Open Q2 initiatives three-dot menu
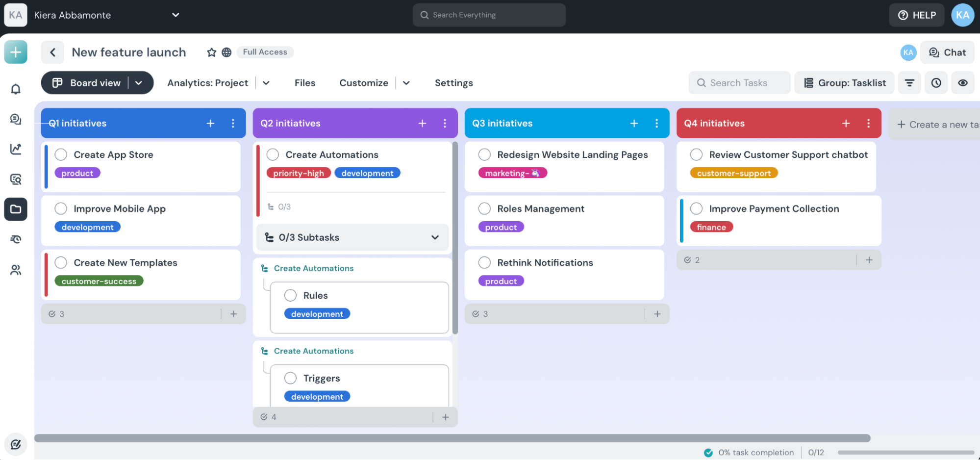Viewport: 980px width, 460px height. click(445, 124)
